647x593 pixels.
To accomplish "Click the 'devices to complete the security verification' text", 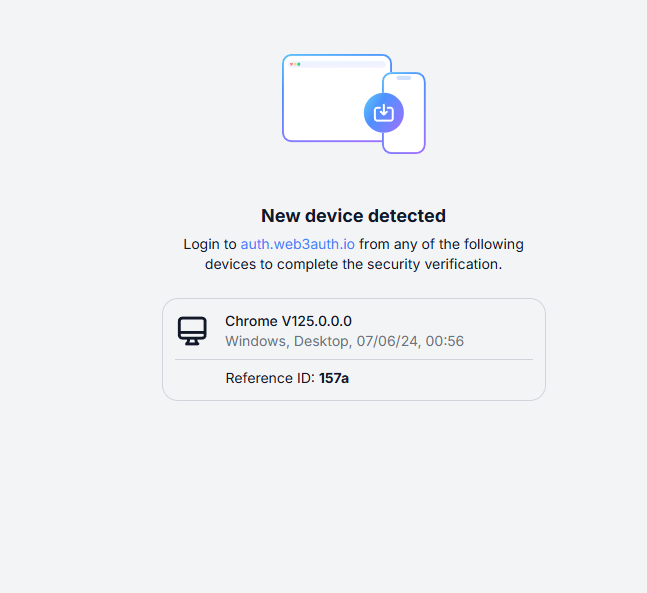I will 354,264.
